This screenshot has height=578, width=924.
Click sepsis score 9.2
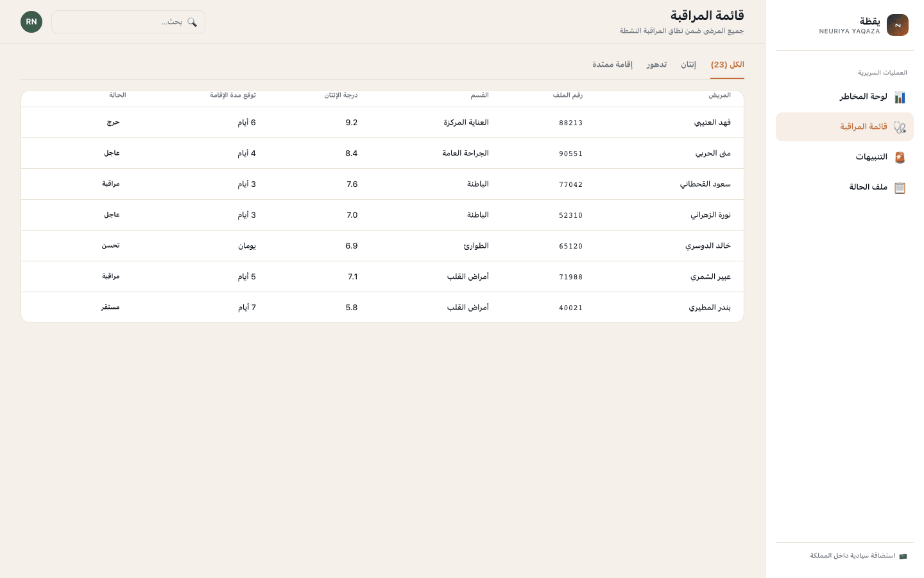352,123
